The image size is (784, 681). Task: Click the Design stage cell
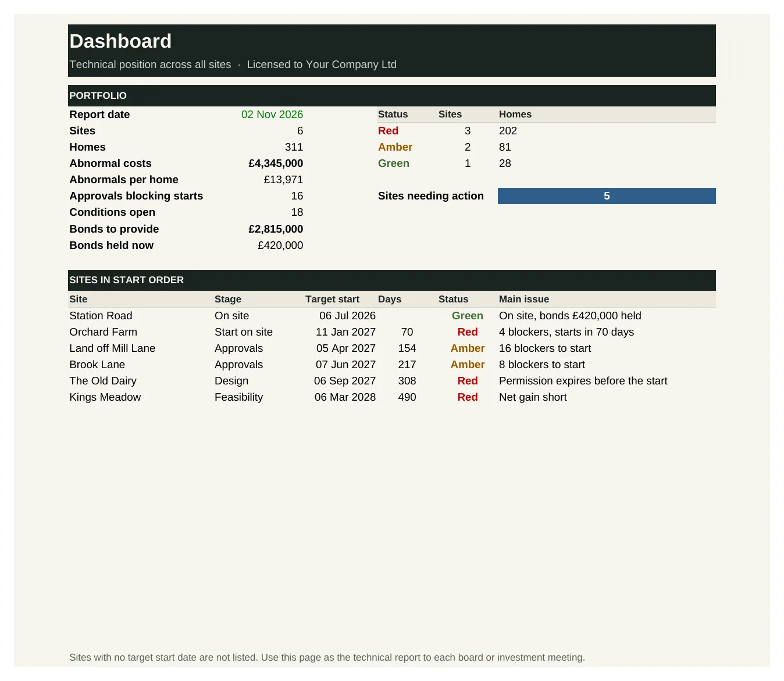pos(231,381)
